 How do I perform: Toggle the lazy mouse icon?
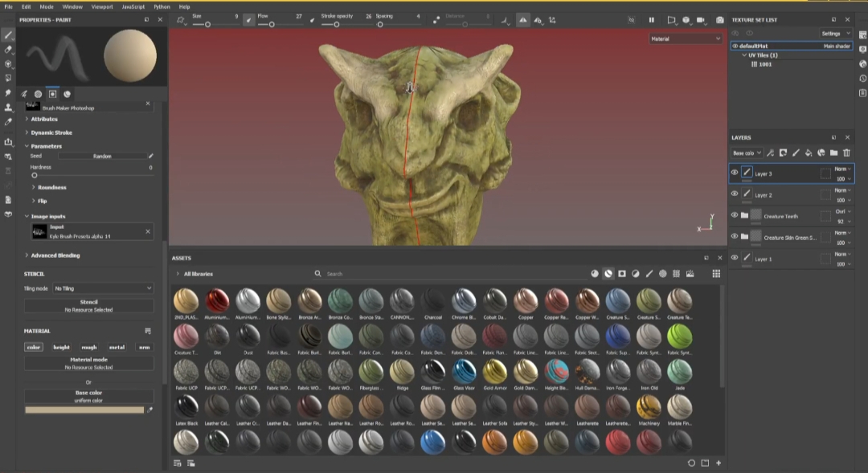tap(436, 20)
